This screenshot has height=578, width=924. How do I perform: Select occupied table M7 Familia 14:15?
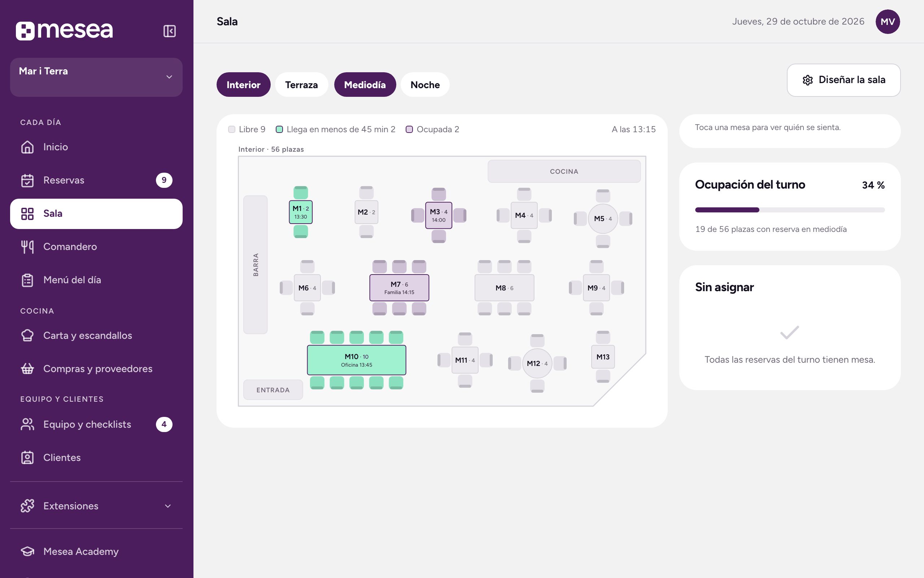click(399, 288)
